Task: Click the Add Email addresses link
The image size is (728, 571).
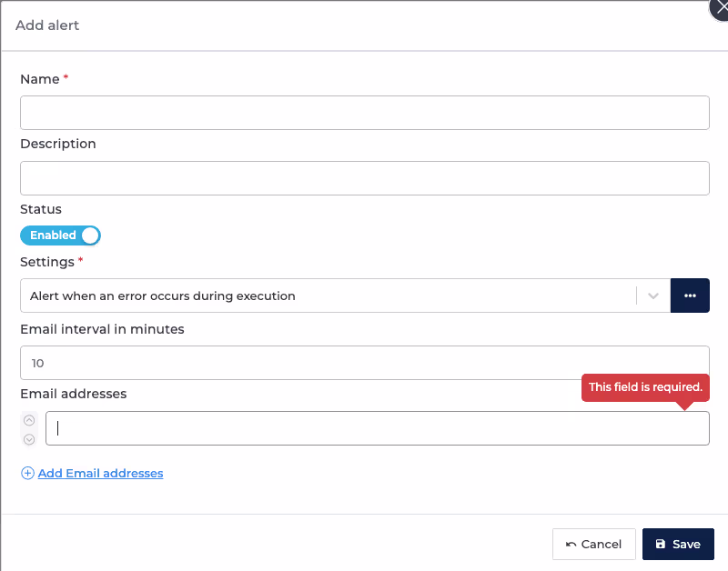Action: pyautogui.click(x=100, y=473)
